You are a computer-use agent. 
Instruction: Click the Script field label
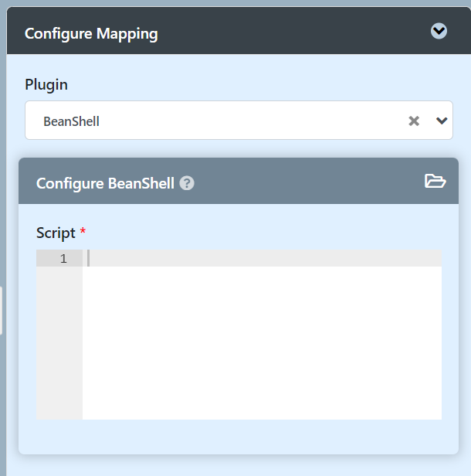pos(56,233)
